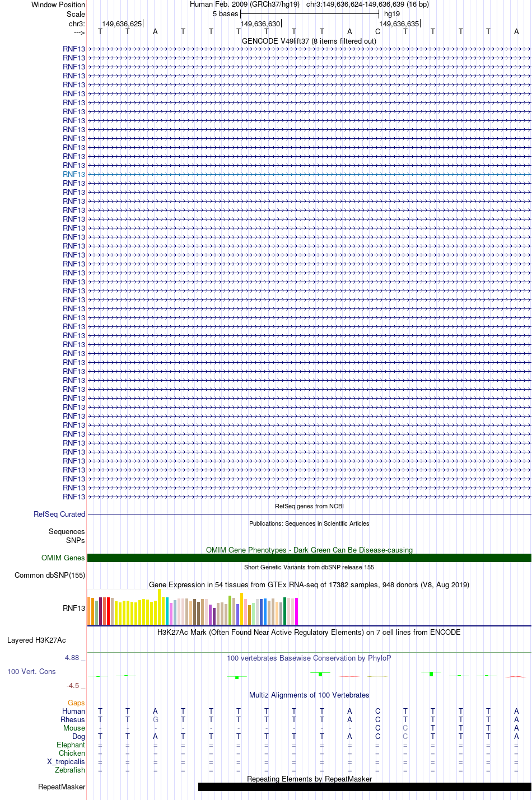Click the tallest yellow GTEx expression bar
Viewport: 532px width, 800px height.
point(159,606)
